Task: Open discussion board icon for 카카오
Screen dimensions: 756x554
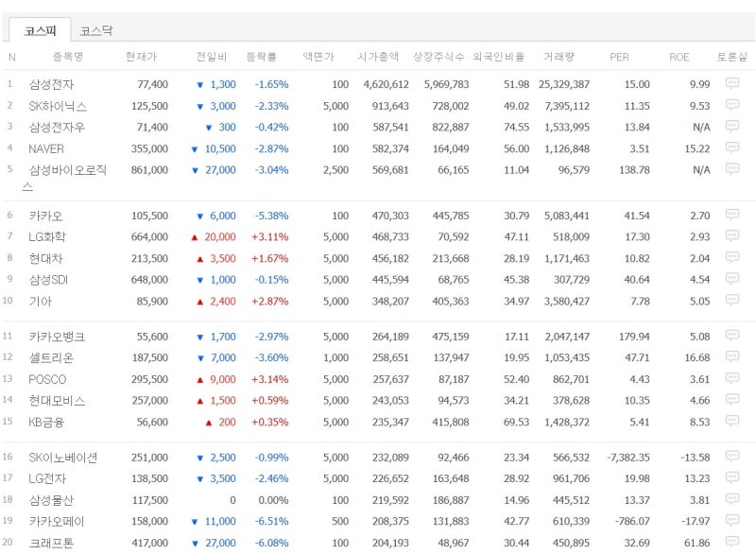Action: click(x=731, y=214)
